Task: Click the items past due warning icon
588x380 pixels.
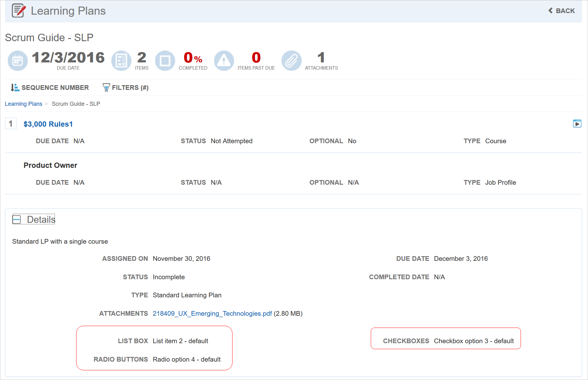Action: tap(224, 61)
